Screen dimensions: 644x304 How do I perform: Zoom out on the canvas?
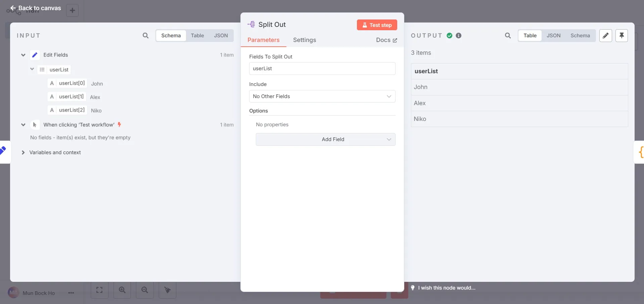(x=145, y=290)
